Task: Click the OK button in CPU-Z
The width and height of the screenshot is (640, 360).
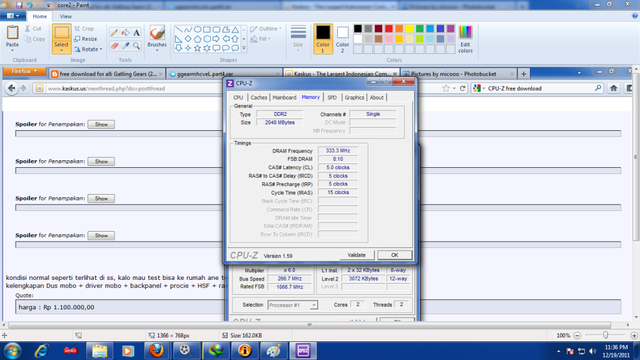Action: [394, 255]
